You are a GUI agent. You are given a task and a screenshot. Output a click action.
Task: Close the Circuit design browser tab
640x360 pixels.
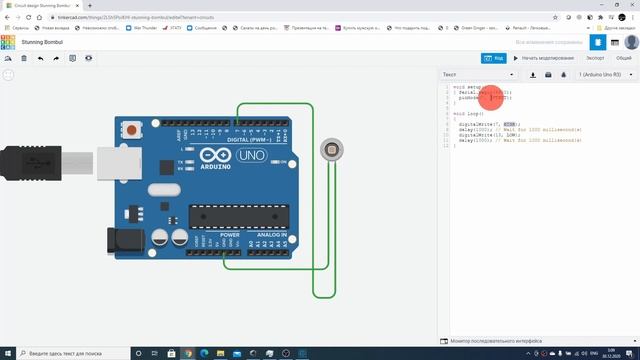77,6
